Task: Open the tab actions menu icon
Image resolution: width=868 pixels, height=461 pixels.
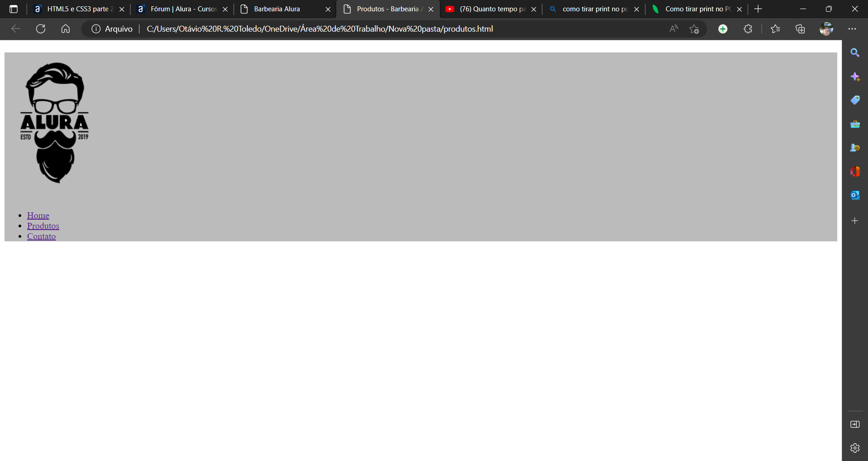Action: click(14, 9)
